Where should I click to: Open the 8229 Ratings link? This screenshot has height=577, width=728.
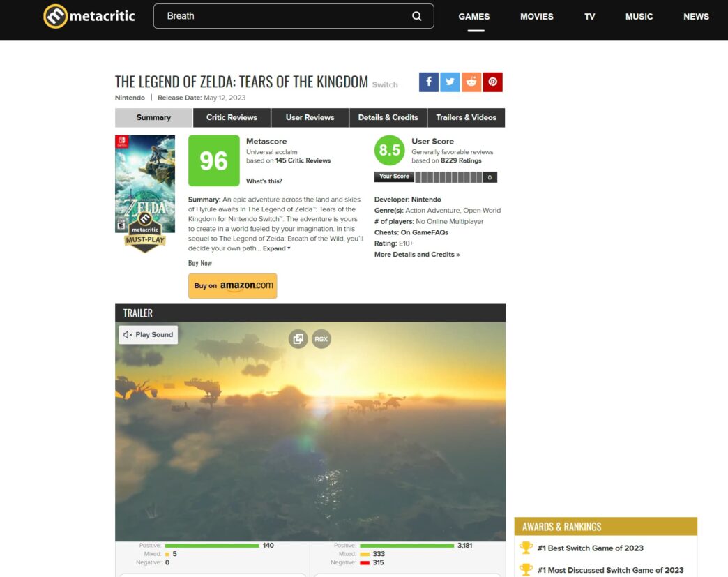461,160
